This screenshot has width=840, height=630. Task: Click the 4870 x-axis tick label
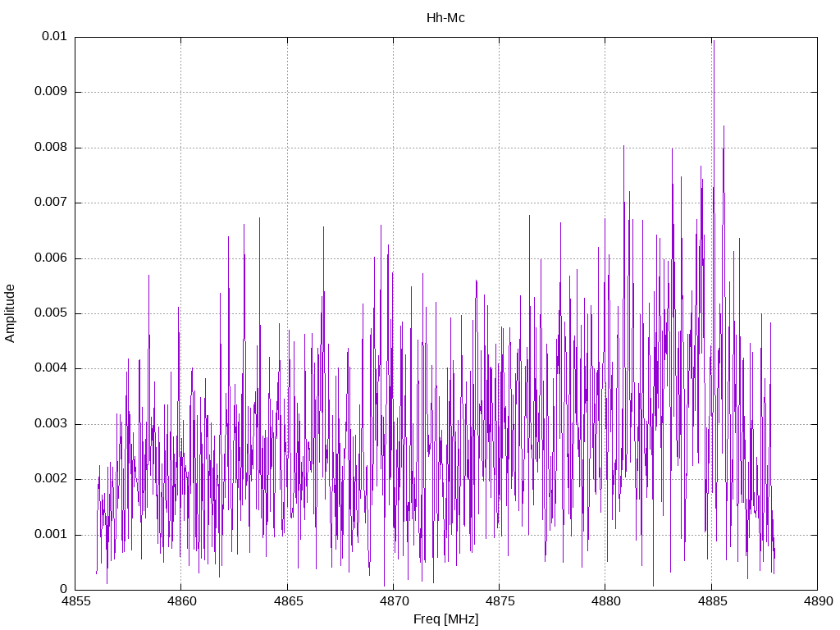coord(394,601)
